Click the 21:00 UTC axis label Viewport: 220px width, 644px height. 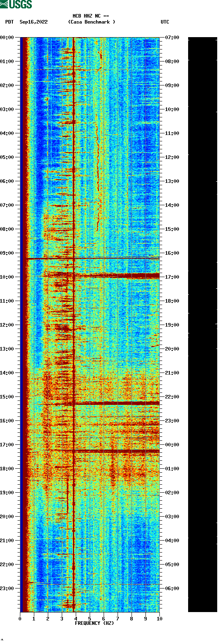coord(172,373)
